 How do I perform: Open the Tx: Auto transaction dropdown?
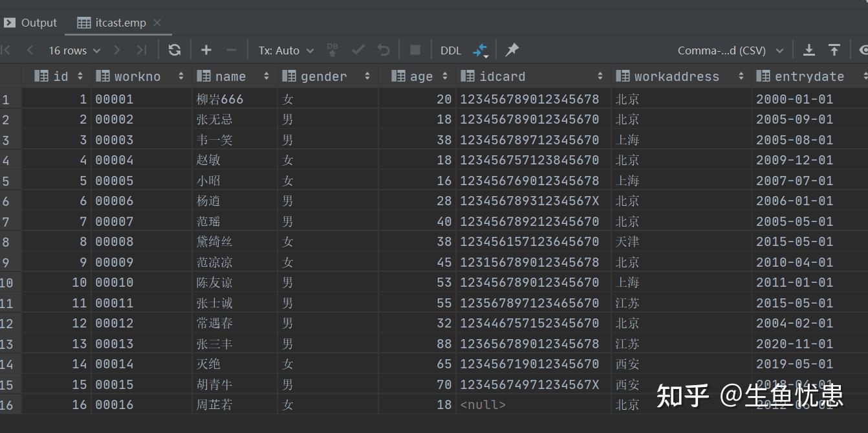coord(286,50)
